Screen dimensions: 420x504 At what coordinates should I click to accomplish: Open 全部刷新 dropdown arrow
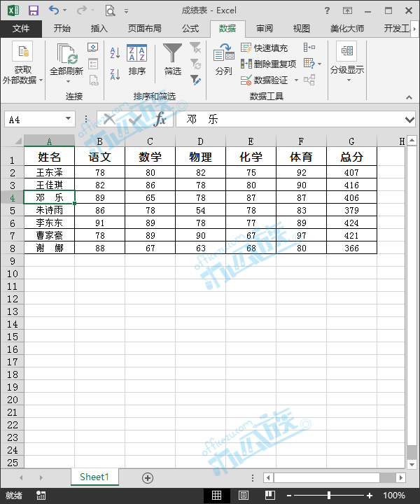(68, 82)
